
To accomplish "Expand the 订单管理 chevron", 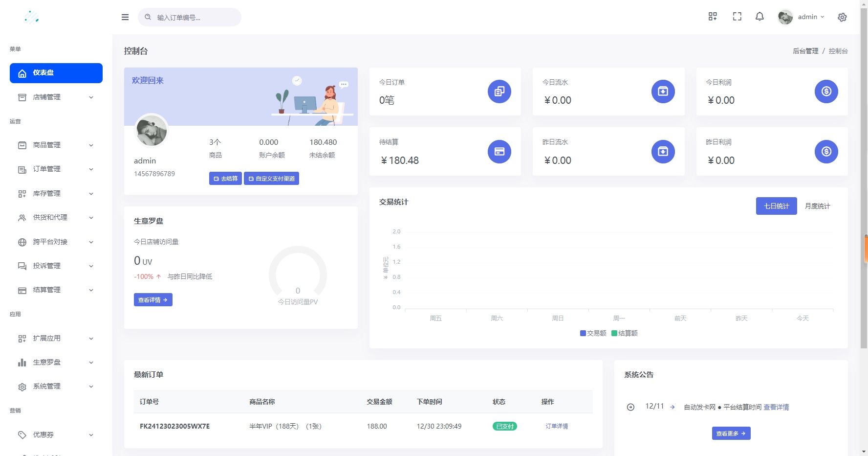I will point(91,169).
